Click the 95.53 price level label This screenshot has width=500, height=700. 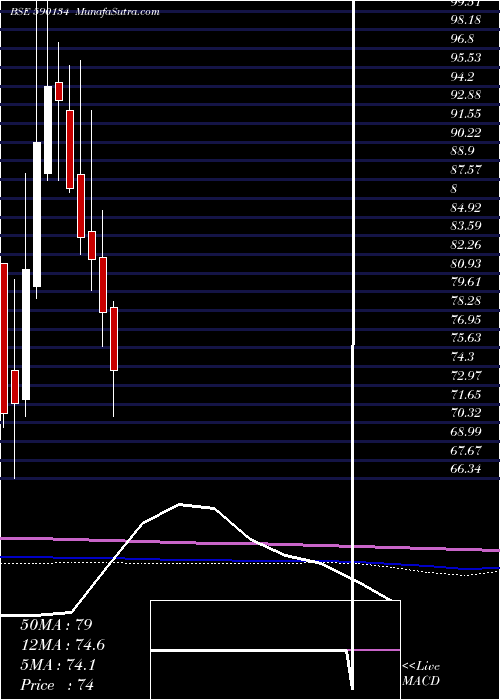click(x=466, y=58)
